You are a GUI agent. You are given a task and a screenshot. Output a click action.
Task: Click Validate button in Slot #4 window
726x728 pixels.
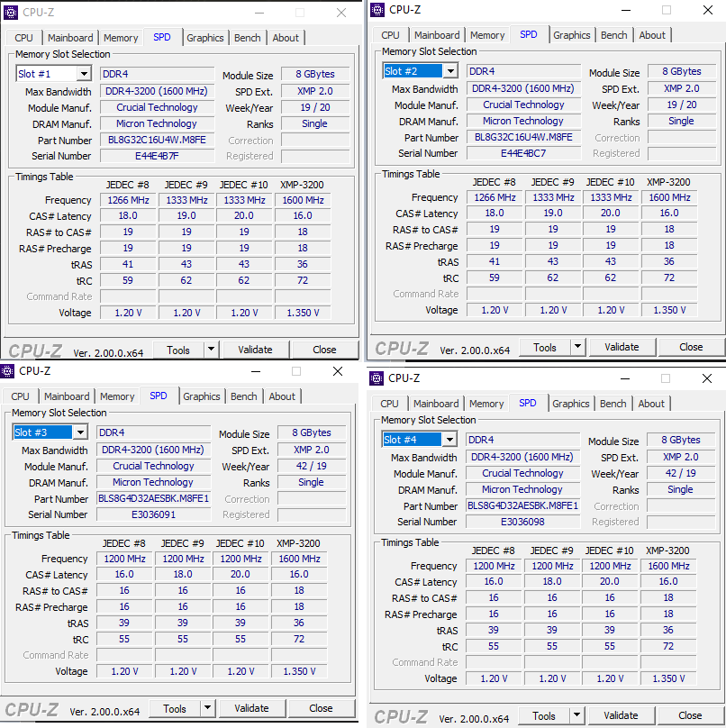(622, 715)
